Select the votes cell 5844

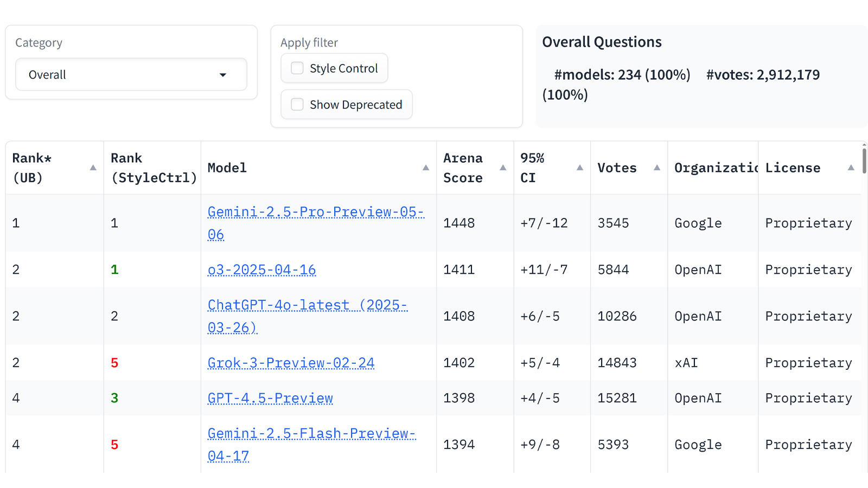coord(613,269)
